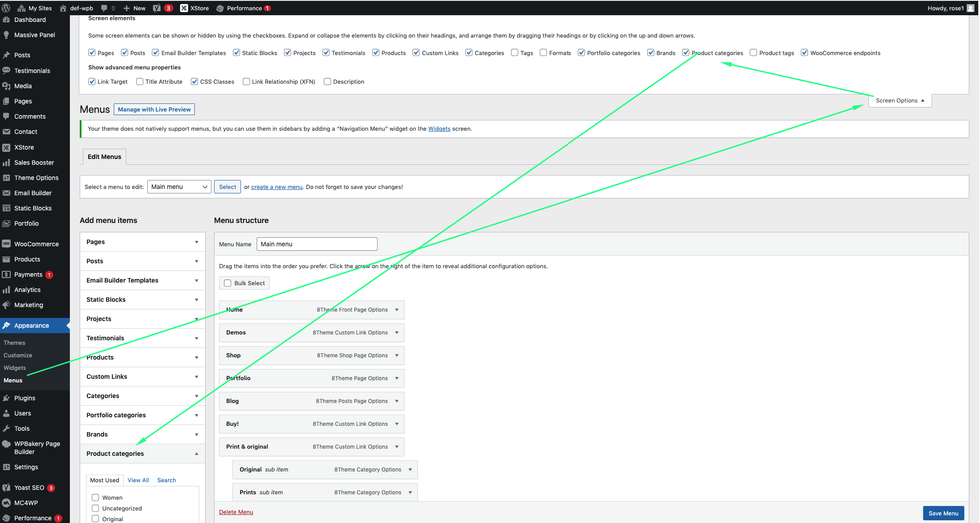
Task: Click the Static Blocks grid icon
Action: click(x=6, y=208)
